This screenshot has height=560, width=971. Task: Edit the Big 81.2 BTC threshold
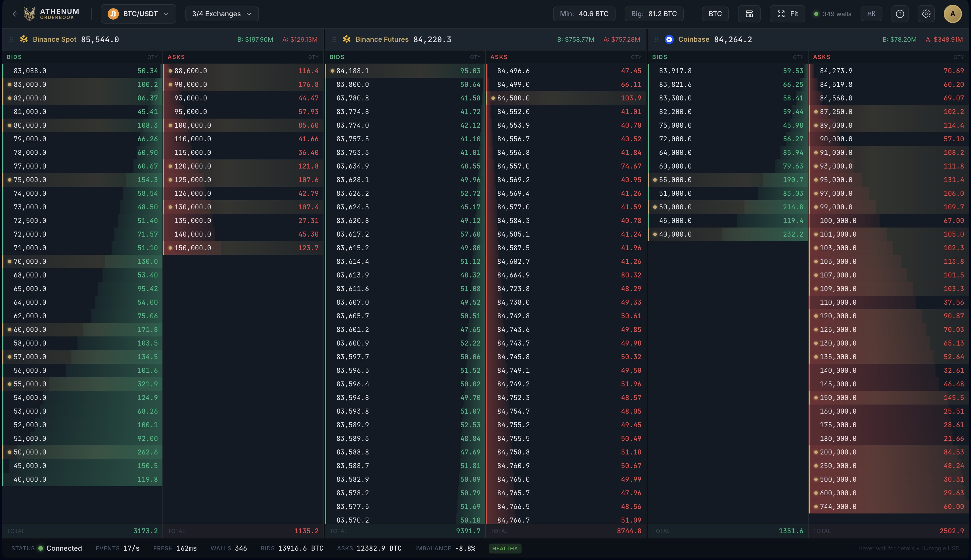[654, 14]
